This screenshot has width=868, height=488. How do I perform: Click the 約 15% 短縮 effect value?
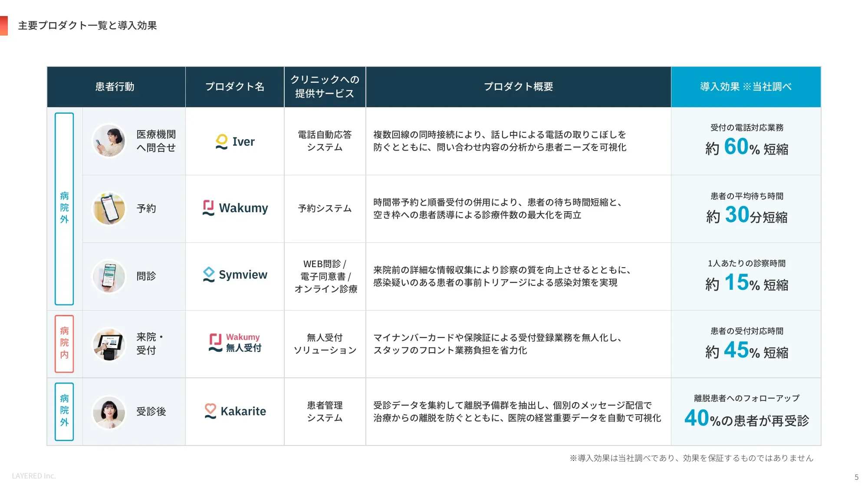pos(746,283)
